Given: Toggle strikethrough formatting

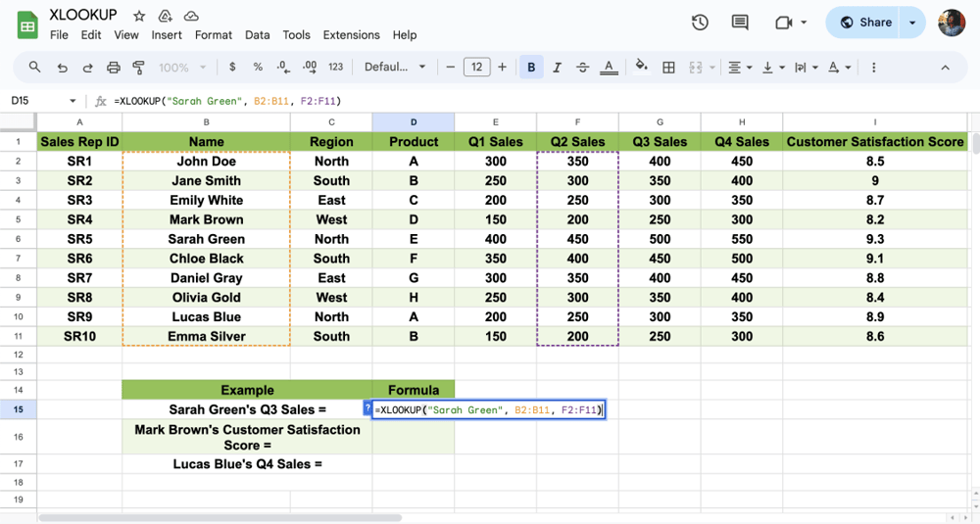Looking at the screenshot, I should click(x=582, y=68).
